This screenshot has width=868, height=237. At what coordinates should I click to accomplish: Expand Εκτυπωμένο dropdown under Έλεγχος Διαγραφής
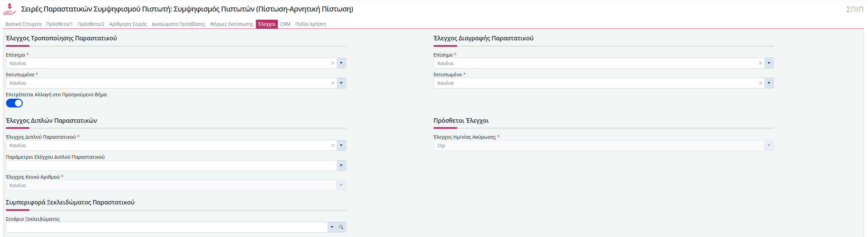[x=769, y=83]
